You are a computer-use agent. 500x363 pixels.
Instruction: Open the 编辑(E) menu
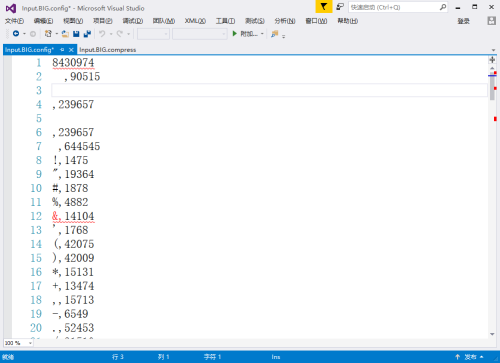click(43, 21)
